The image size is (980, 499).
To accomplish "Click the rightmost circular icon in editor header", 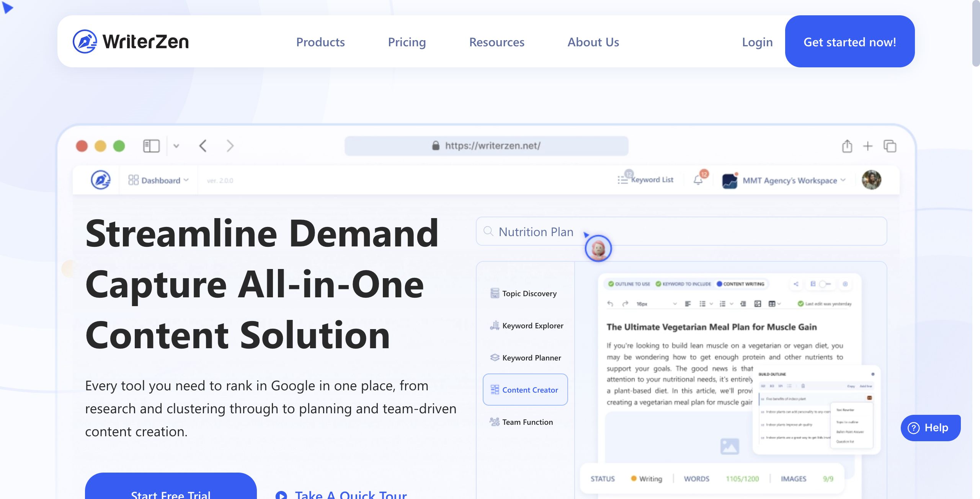I will click(x=845, y=284).
